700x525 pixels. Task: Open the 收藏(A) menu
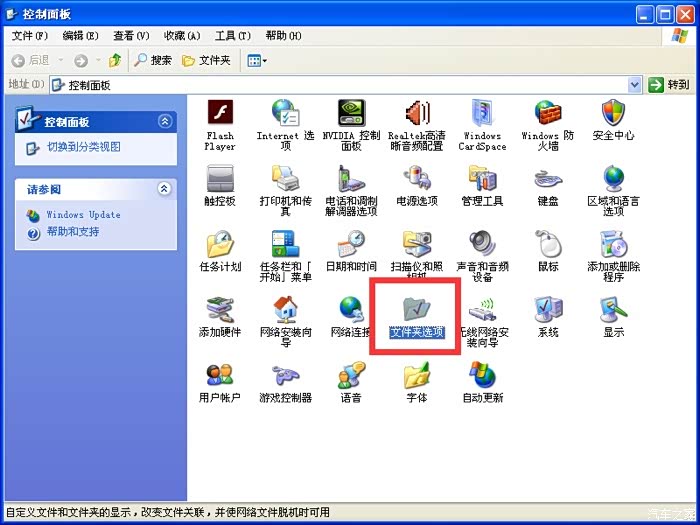(x=182, y=36)
